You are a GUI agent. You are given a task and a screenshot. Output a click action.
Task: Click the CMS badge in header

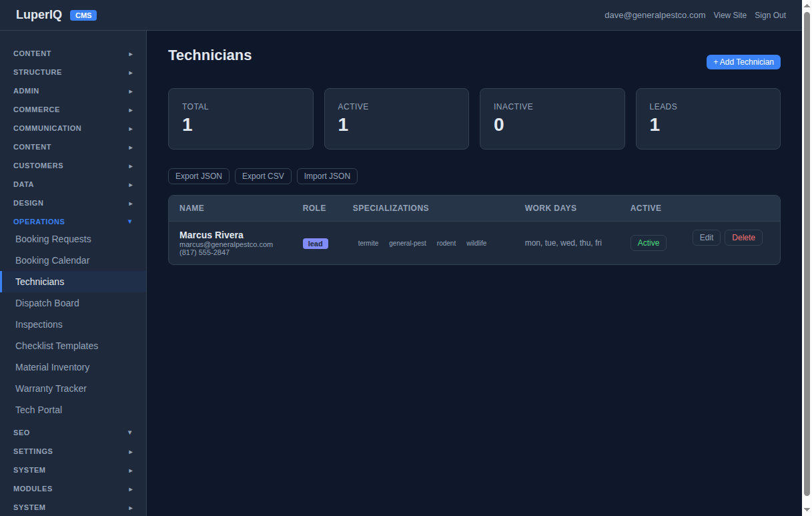83,15
